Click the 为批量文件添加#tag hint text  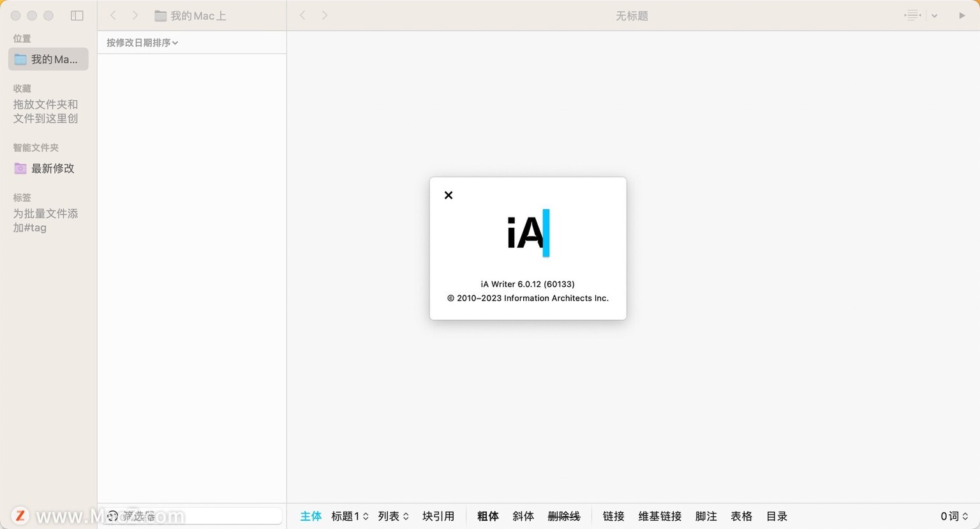(45, 220)
